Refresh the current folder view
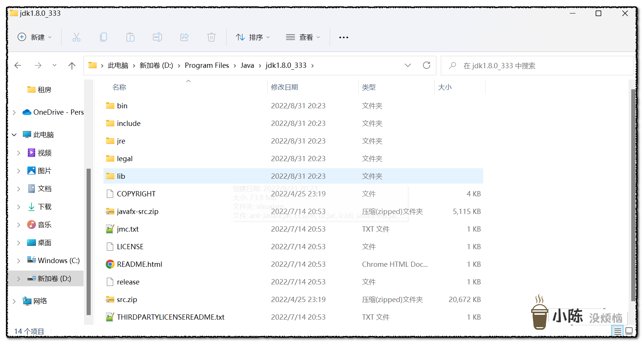The image size is (644, 344). [x=427, y=65]
